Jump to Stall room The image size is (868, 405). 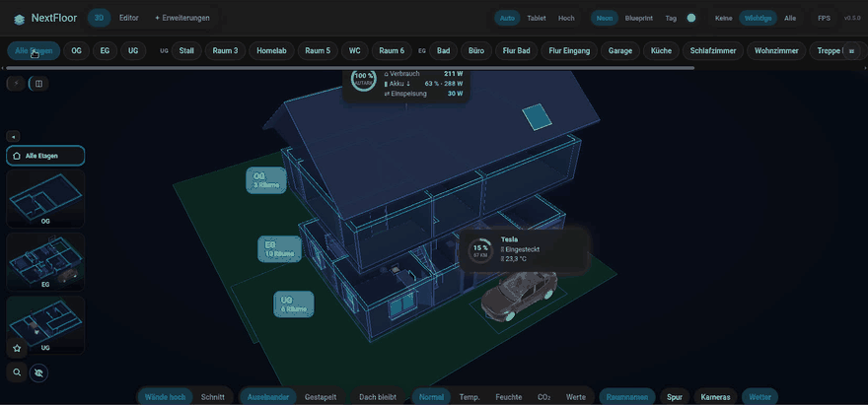[186, 51]
